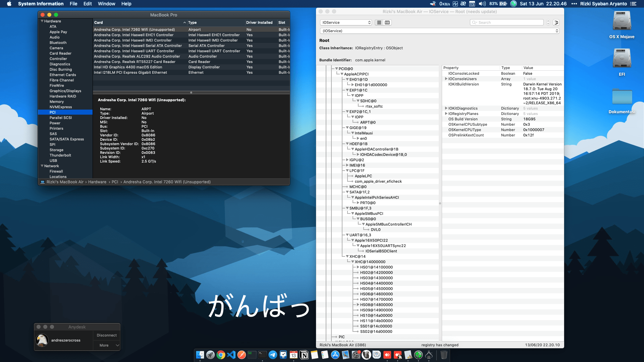644x362 pixels.
Task: Click Hardware in the bottom path bar
Action: tap(97, 182)
